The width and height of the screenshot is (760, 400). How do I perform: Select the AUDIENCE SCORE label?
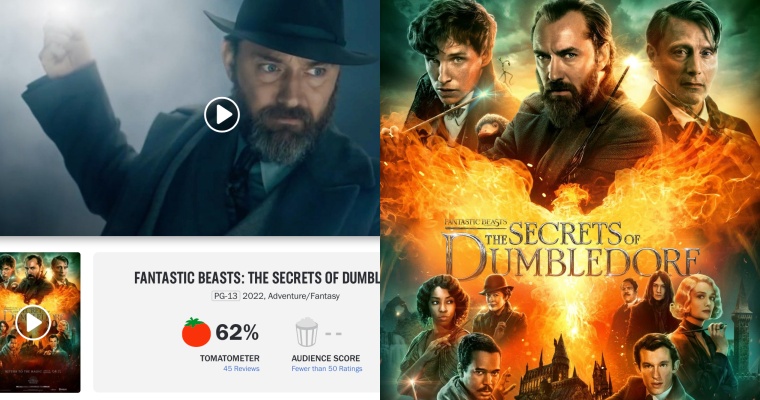pyautogui.click(x=326, y=358)
